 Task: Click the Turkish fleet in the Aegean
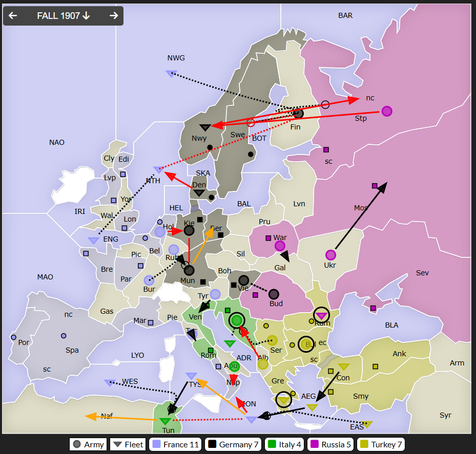[x=312, y=407]
